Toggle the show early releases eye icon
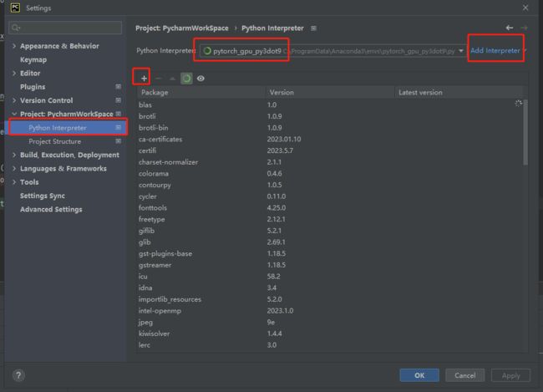The image size is (543, 392). coord(200,79)
